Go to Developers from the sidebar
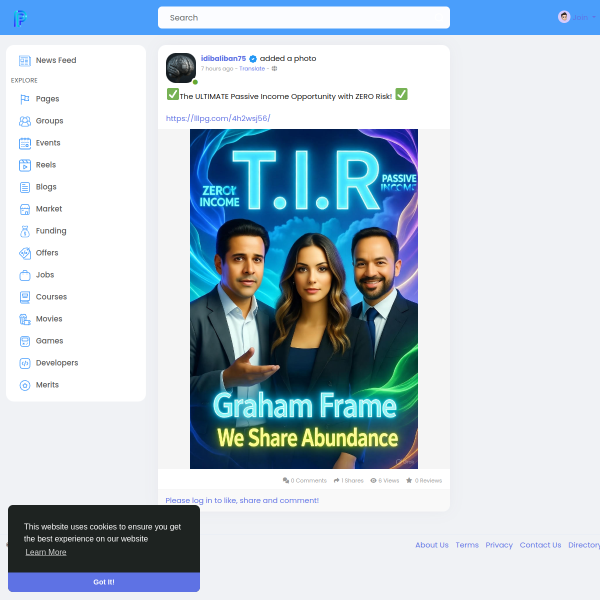This screenshot has height=600, width=600. [x=56, y=363]
